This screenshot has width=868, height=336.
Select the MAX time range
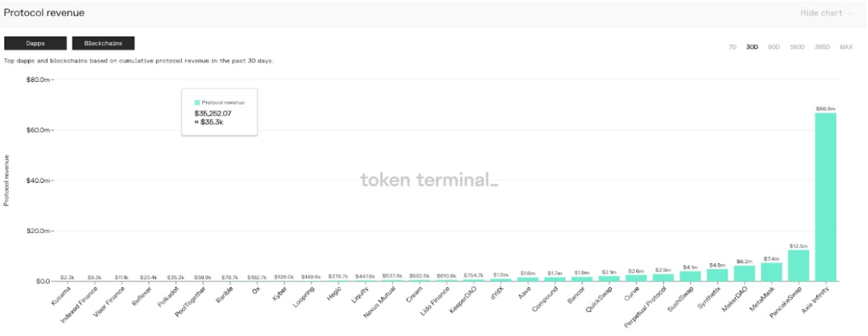click(846, 47)
